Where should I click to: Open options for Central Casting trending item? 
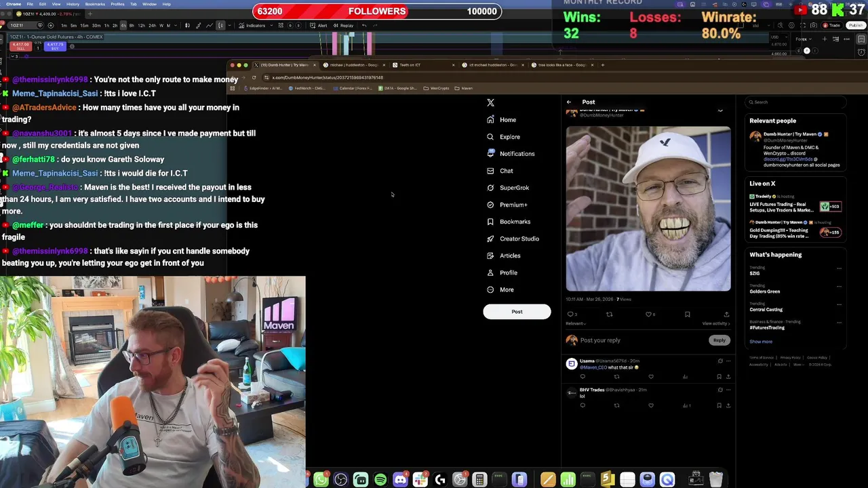coord(839,305)
